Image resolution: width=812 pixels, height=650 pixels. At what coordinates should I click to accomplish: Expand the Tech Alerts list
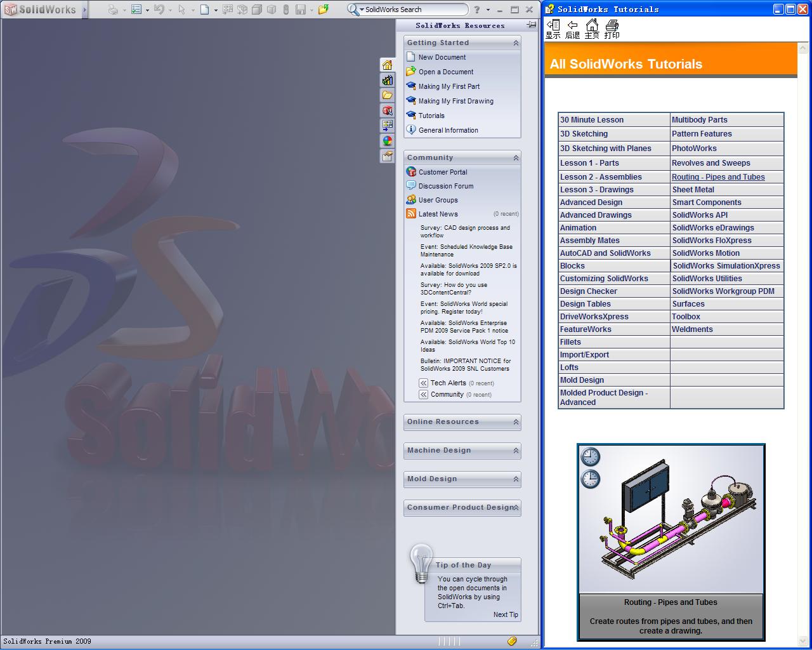tap(423, 383)
